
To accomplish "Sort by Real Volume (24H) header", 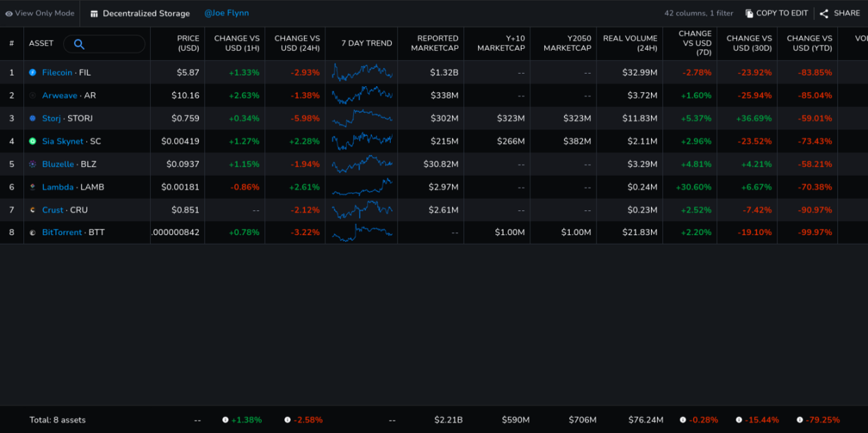I will pos(630,43).
